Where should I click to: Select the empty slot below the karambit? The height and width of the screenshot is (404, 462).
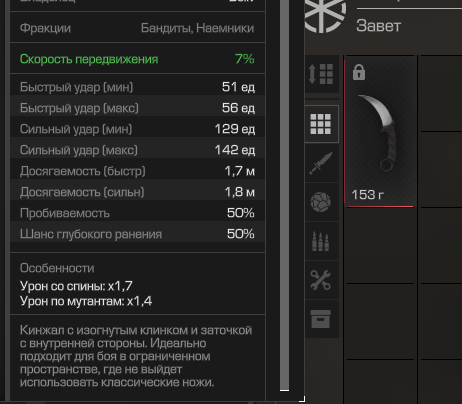(x=381, y=246)
